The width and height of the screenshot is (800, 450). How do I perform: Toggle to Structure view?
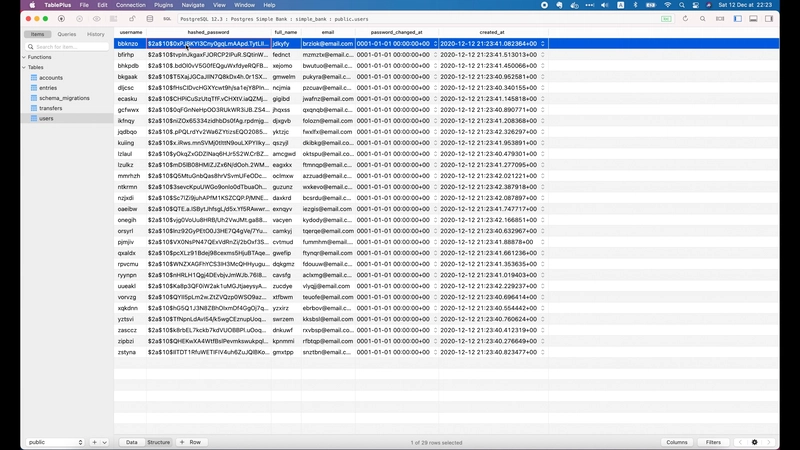[x=159, y=442]
